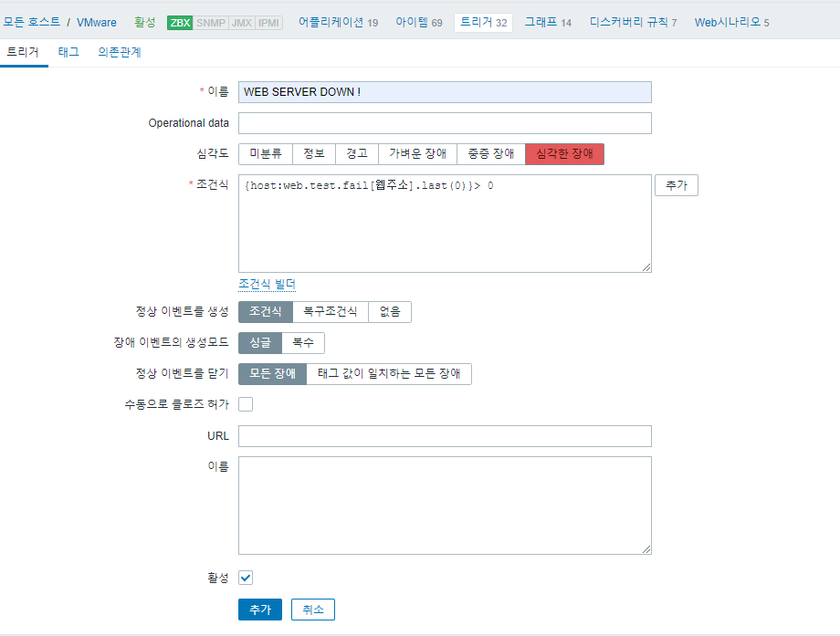Screen dimensions: 840x636
Task: Select 모든 장애 for OK event closes
Action: pos(272,374)
